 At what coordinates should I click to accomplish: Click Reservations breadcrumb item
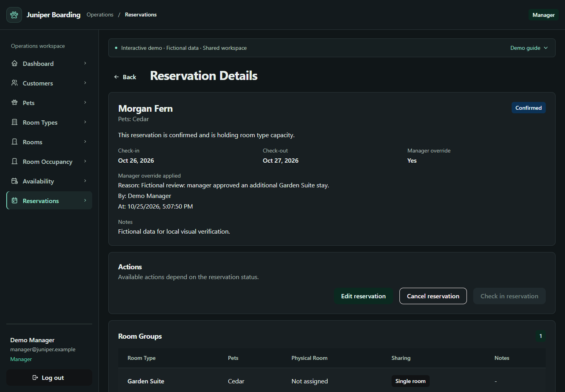coord(141,15)
